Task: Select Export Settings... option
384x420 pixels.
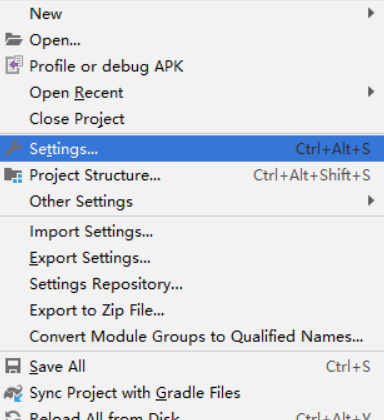Action: point(192,258)
